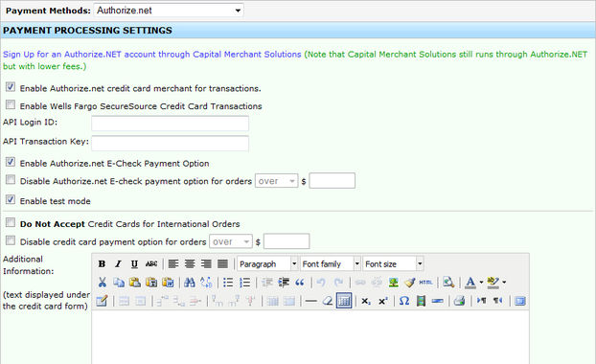Click the Cut scissors icon
Viewport: 596px width, 364px height.
[102, 282]
